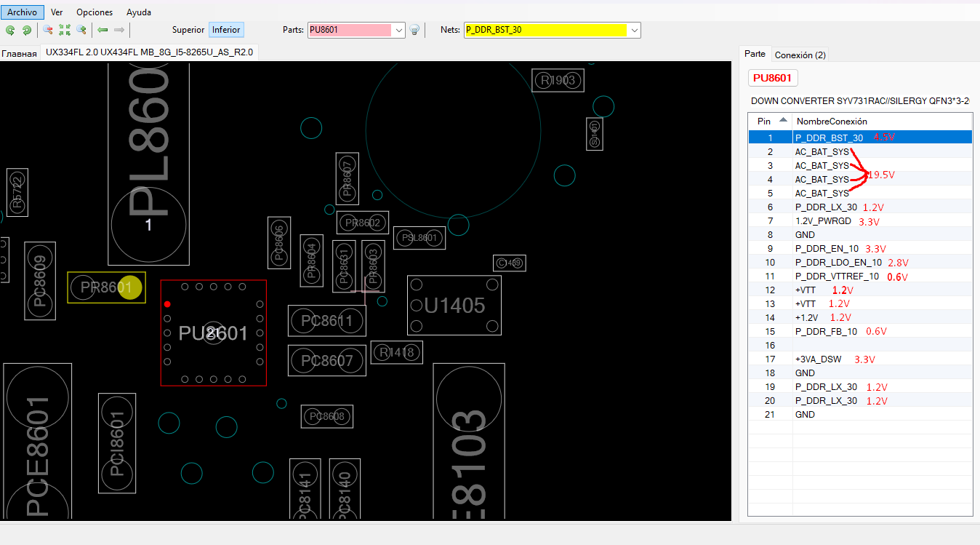Click the red PU8601 part button
The height and width of the screenshot is (545, 980).
pyautogui.click(x=774, y=78)
